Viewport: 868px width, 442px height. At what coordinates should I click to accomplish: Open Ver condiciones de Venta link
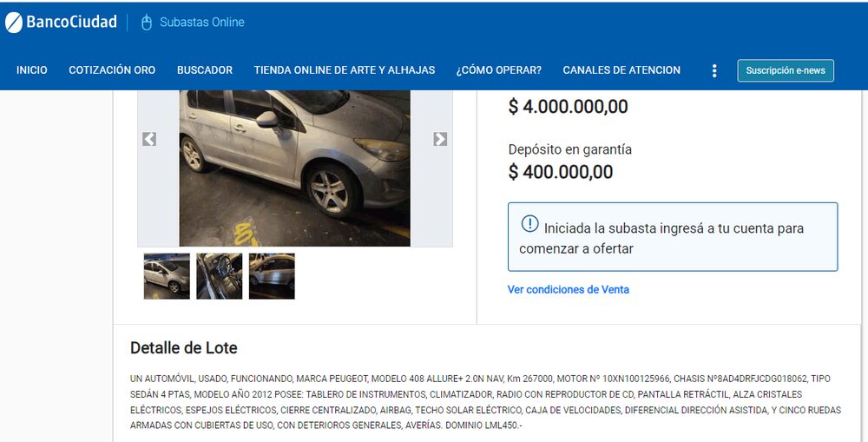568,289
